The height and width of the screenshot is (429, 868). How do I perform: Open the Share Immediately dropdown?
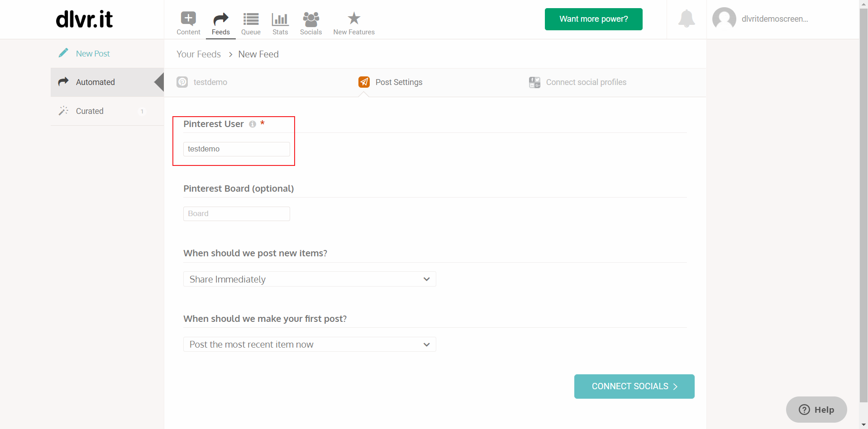coord(310,279)
